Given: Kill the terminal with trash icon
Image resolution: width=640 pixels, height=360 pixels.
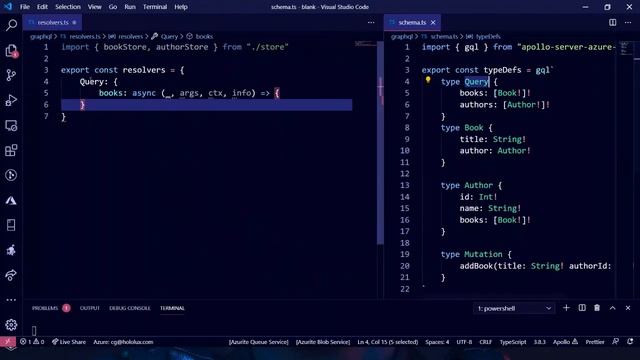Looking at the screenshot, I should pyautogui.click(x=597, y=308).
